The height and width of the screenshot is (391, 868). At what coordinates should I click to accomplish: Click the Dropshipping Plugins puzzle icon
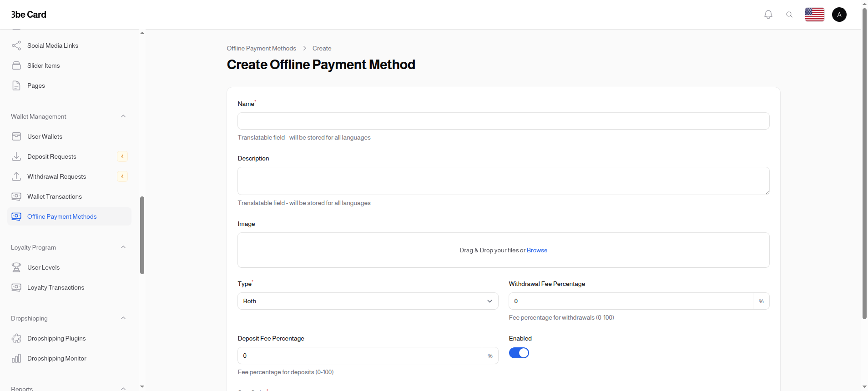coord(16,338)
